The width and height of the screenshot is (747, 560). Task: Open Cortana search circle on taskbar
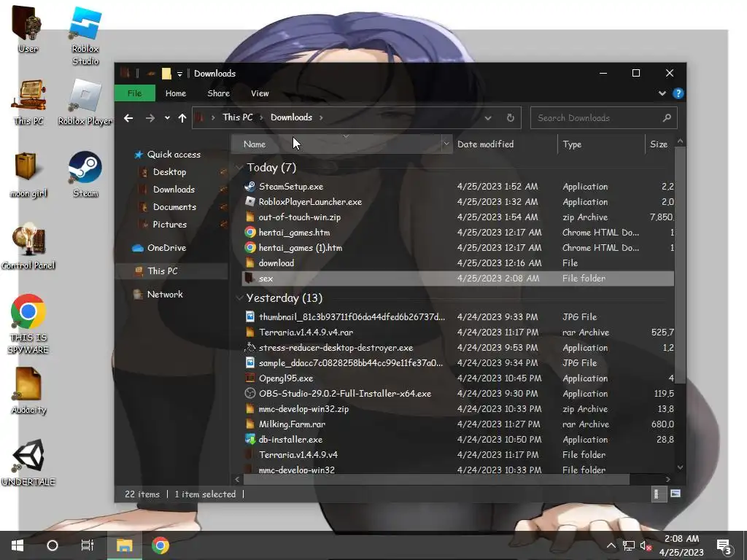tap(53, 545)
